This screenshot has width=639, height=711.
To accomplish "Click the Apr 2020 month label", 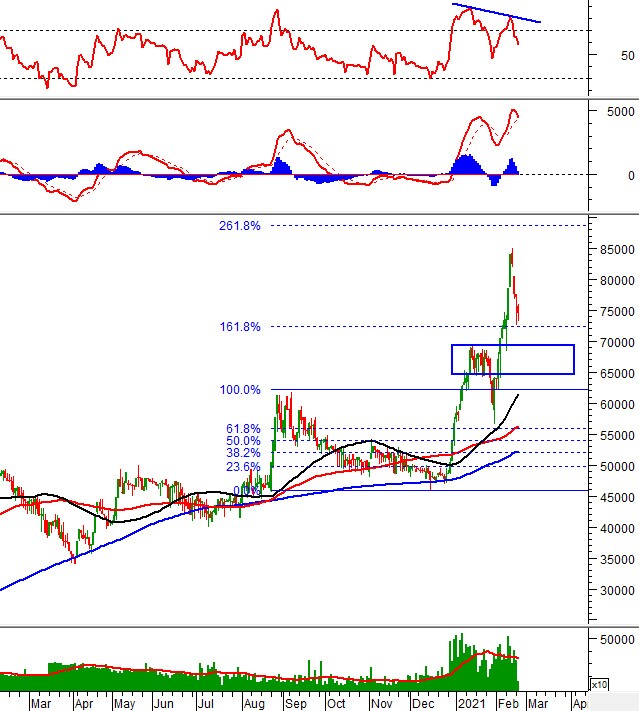I will [x=84, y=704].
